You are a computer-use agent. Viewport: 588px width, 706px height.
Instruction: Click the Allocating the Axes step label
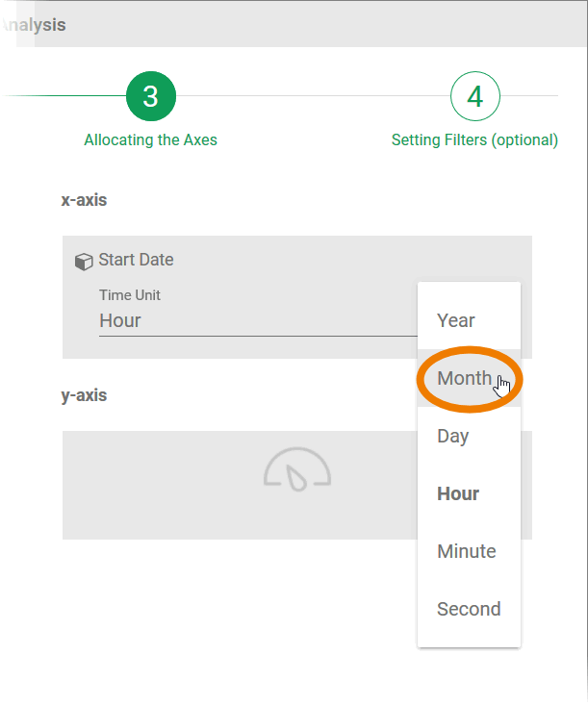[x=151, y=140]
